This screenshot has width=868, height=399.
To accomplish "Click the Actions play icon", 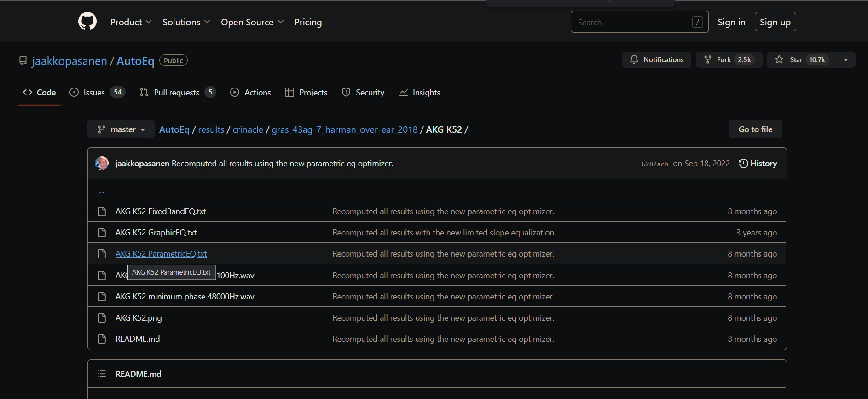I will coord(235,92).
